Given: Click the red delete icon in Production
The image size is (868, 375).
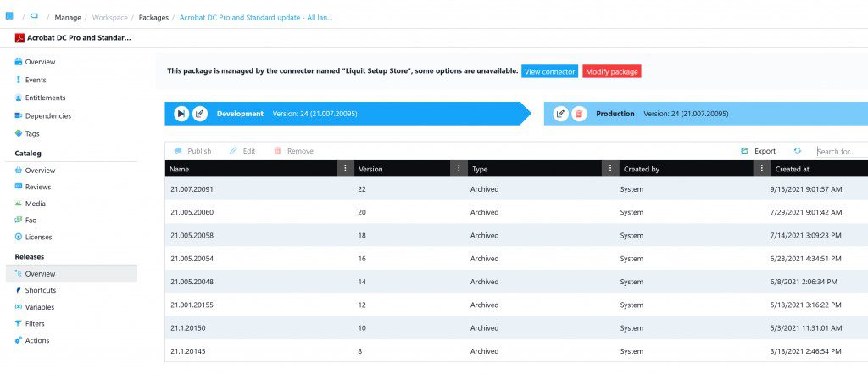Looking at the screenshot, I should (579, 114).
